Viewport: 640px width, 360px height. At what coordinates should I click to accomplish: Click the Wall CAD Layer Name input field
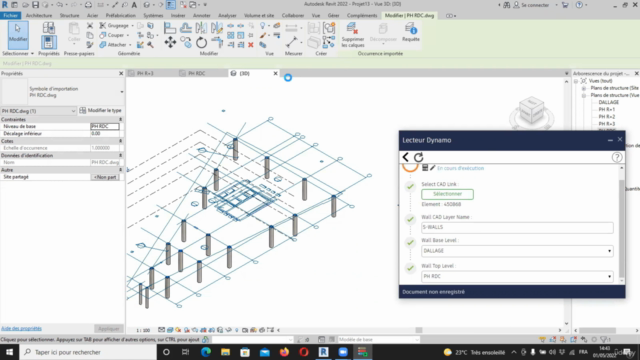517,227
